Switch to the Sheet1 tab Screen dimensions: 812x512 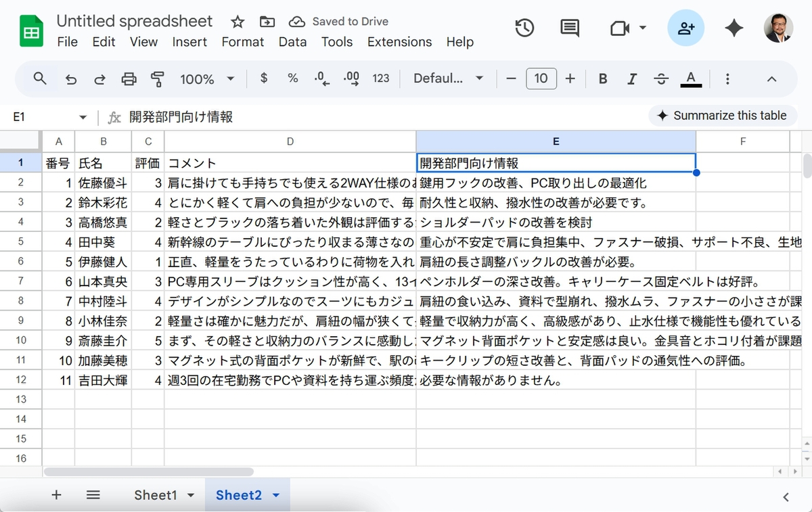pos(155,495)
